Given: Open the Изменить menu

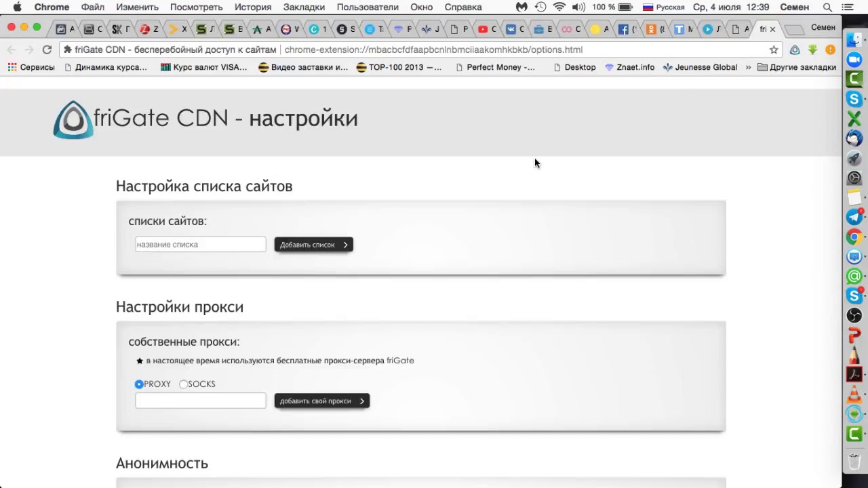Looking at the screenshot, I should (x=137, y=7).
